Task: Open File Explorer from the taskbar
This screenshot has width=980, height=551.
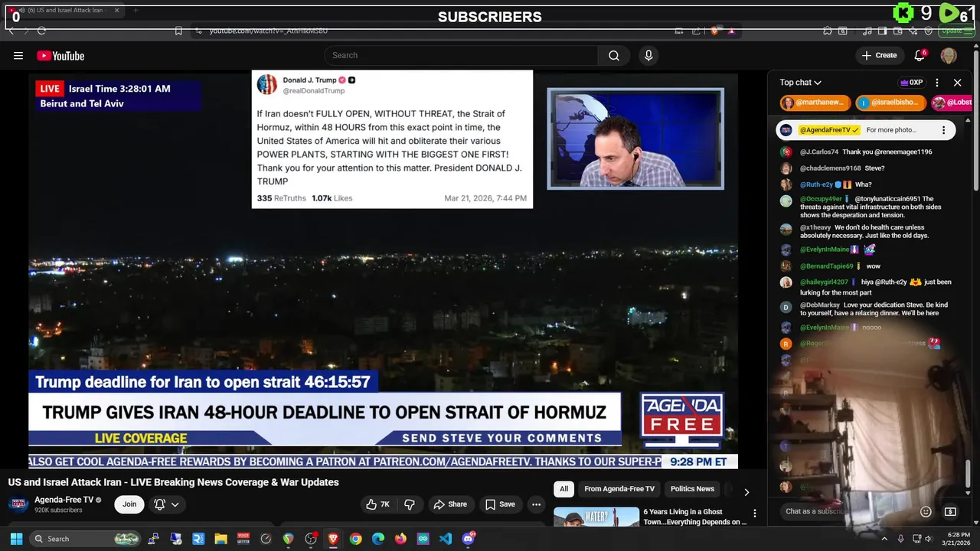Action: [x=220, y=539]
